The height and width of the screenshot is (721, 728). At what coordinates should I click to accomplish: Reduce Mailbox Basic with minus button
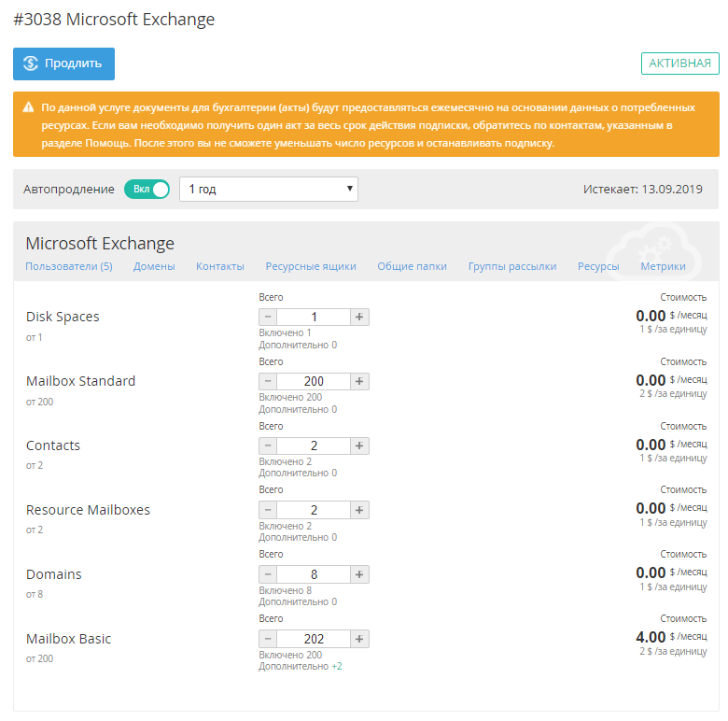[268, 639]
